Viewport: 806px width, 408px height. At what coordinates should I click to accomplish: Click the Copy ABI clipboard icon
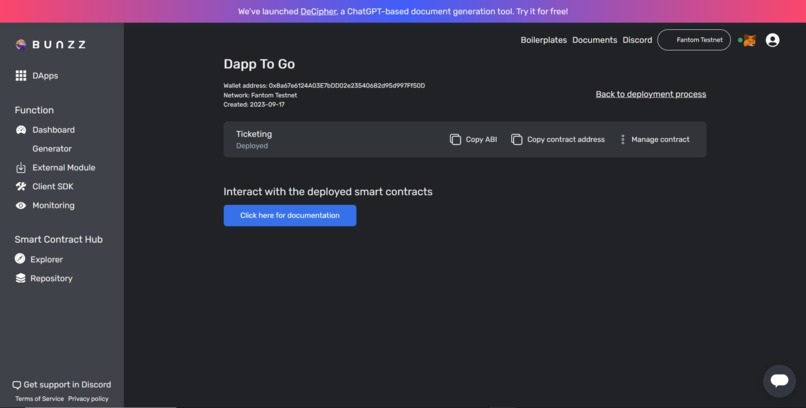click(x=455, y=139)
